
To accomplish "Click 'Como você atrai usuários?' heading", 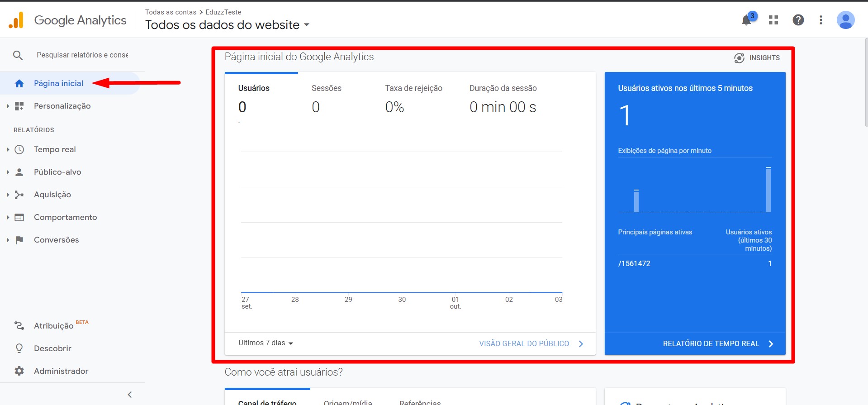I will [284, 372].
